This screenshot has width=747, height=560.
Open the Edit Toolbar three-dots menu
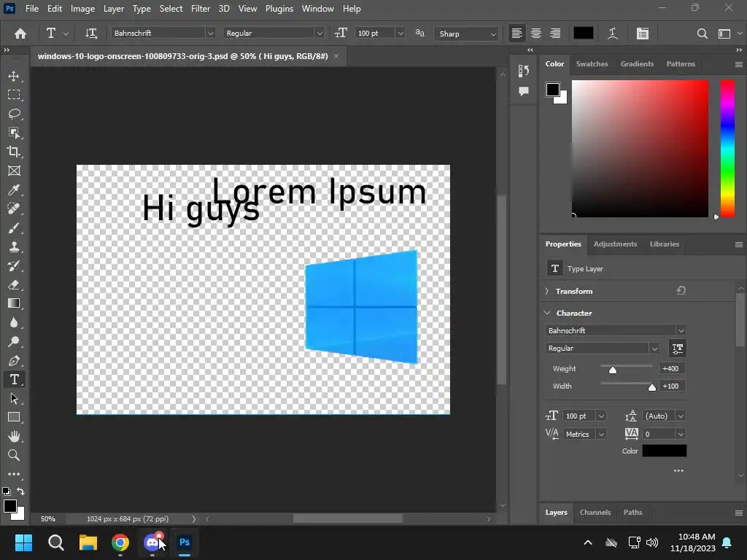point(14,474)
